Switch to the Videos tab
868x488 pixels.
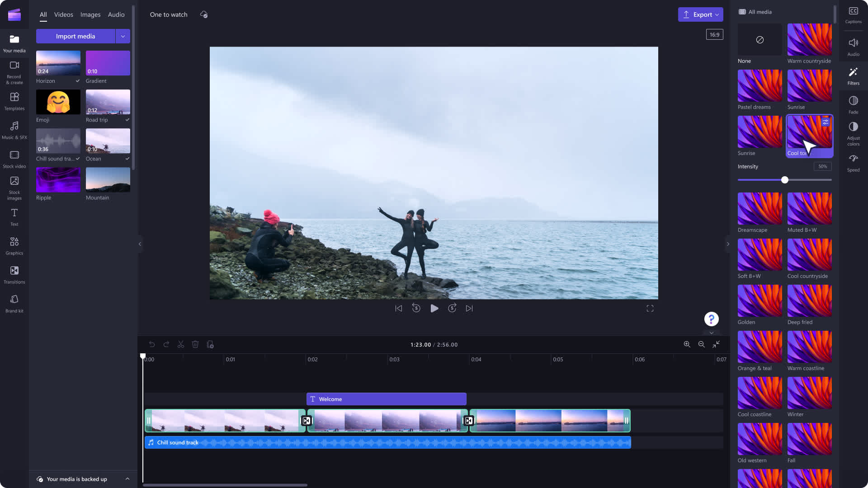64,14
